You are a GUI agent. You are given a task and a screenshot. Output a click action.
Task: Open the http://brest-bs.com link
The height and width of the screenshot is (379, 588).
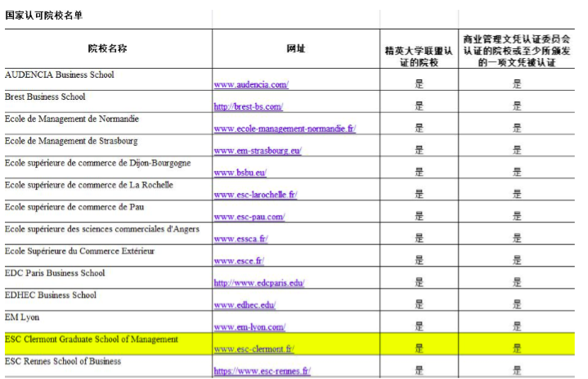[x=249, y=106]
